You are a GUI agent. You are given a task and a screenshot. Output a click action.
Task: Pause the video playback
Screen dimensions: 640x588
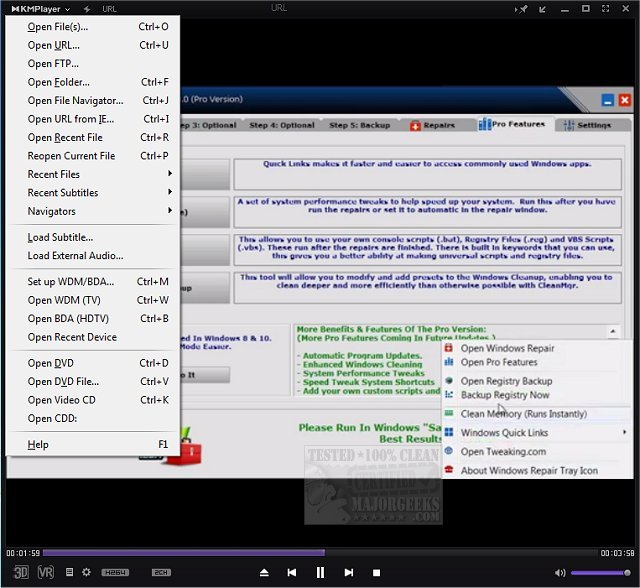click(x=320, y=572)
